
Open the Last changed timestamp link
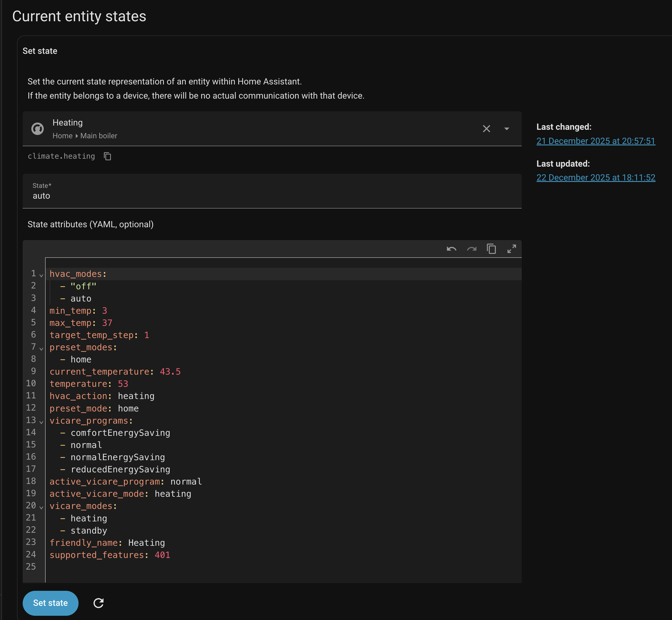coord(595,141)
